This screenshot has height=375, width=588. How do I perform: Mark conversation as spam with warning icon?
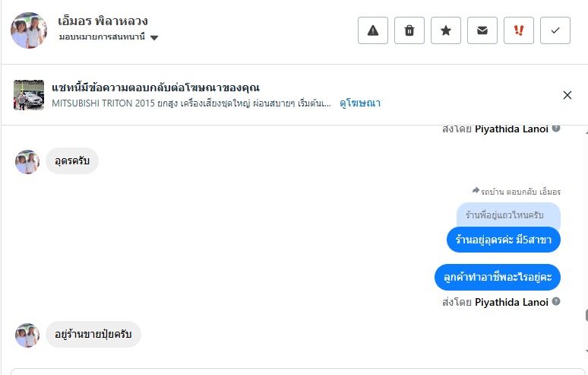tap(373, 30)
